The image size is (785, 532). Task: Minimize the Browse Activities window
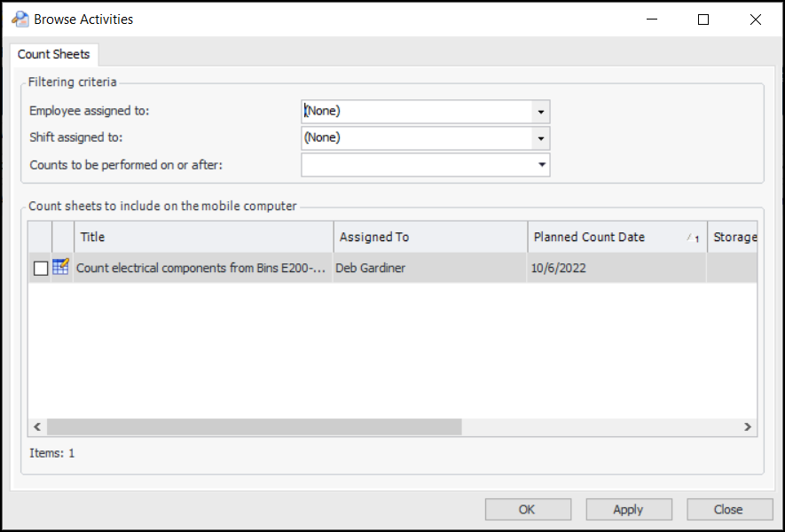click(x=652, y=19)
